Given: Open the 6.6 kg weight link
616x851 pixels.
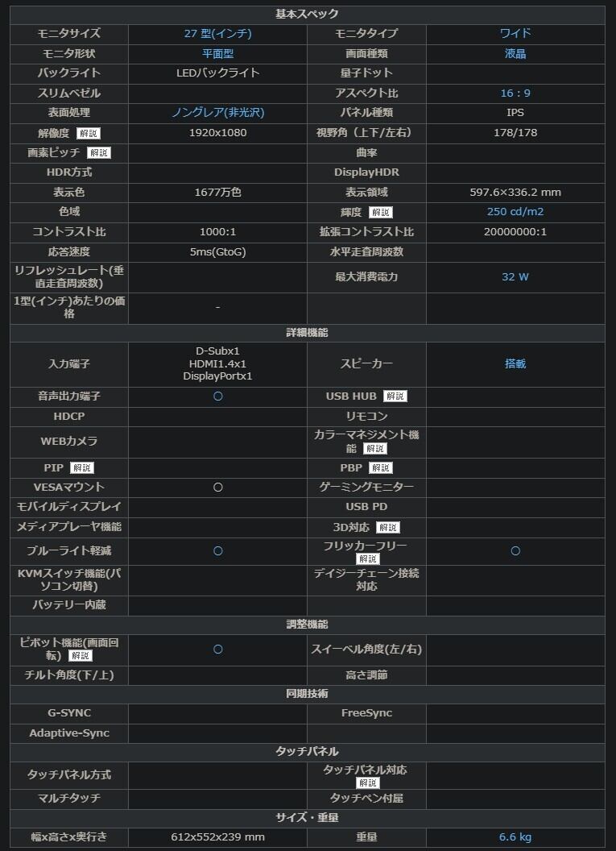Looking at the screenshot, I should 515,837.
